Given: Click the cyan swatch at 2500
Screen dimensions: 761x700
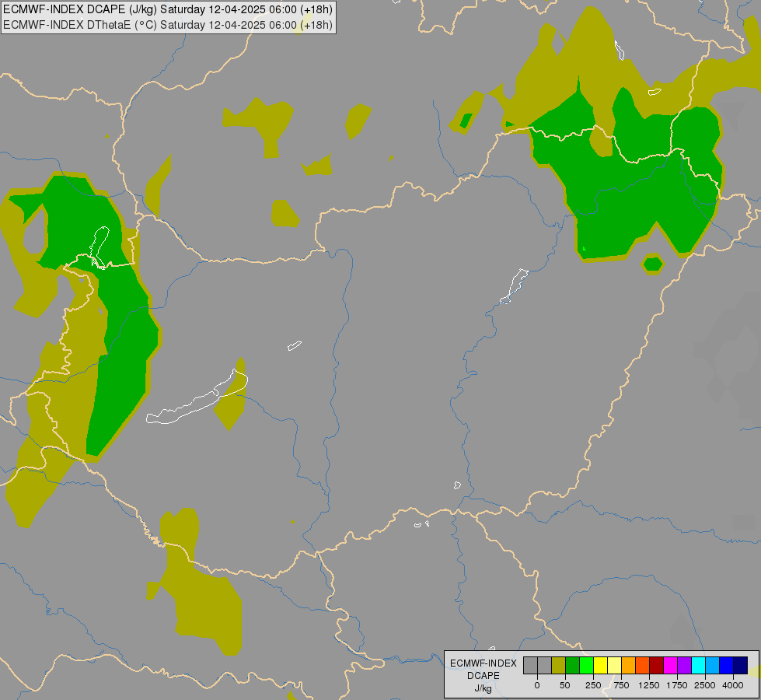Looking at the screenshot, I should (x=698, y=665).
